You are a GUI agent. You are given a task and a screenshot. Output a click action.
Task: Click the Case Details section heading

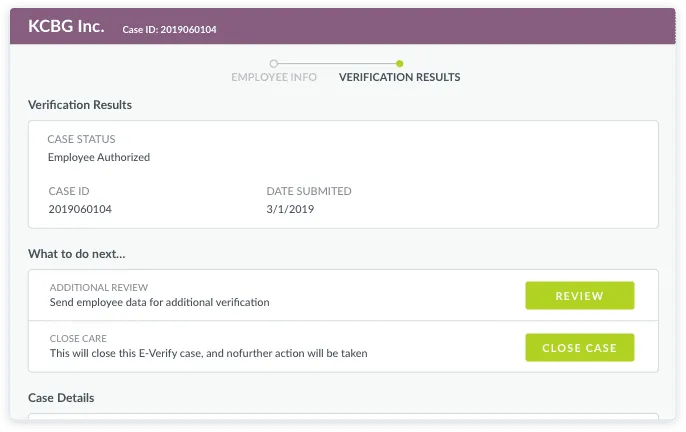click(x=61, y=398)
